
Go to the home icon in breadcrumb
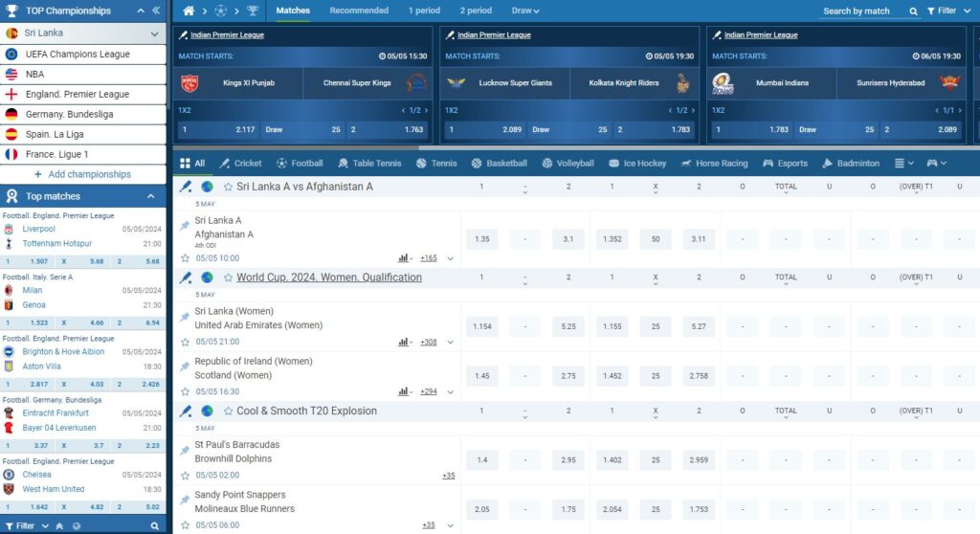[x=189, y=11]
